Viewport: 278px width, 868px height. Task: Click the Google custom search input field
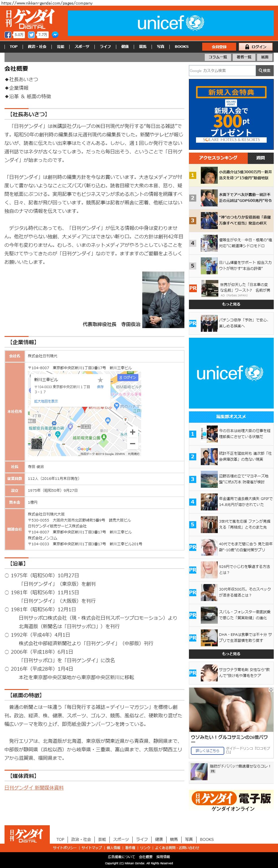point(222,70)
